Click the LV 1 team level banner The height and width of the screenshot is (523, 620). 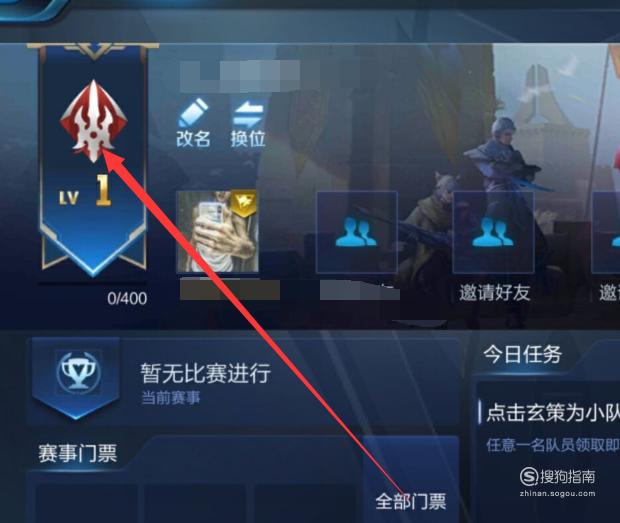click(93, 160)
